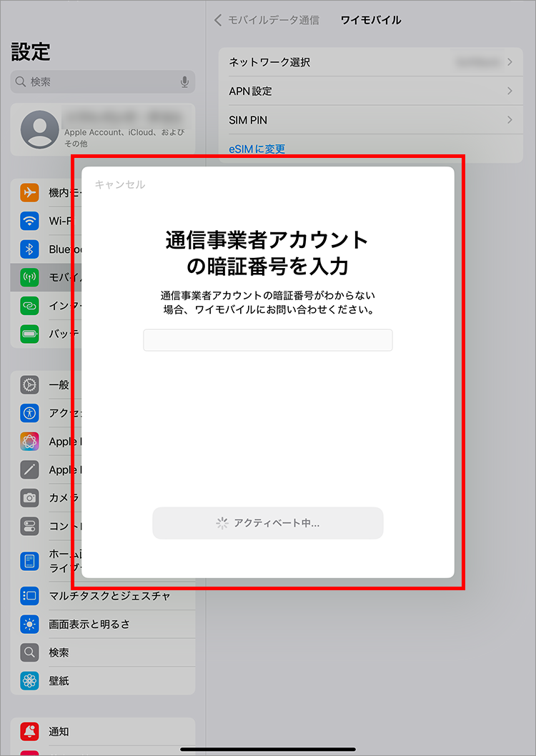The image size is (536, 756).
Task: Tap the Airplane Mode icon in sidebar
Action: pos(29,192)
